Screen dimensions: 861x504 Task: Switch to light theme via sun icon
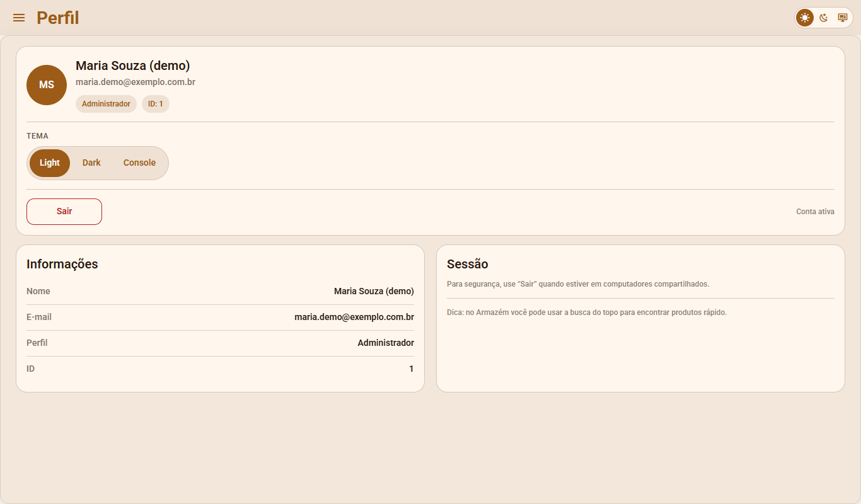pos(805,18)
